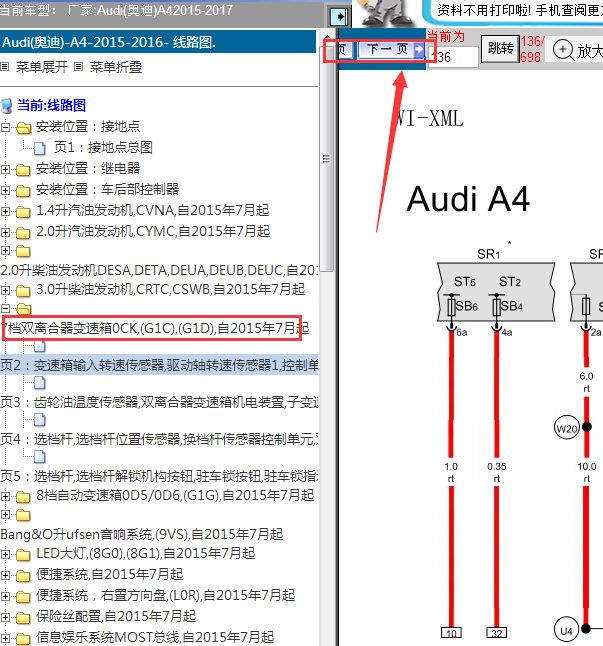Open 页1：接地点总图 document
Screen dimensions: 603x646
coord(103,147)
